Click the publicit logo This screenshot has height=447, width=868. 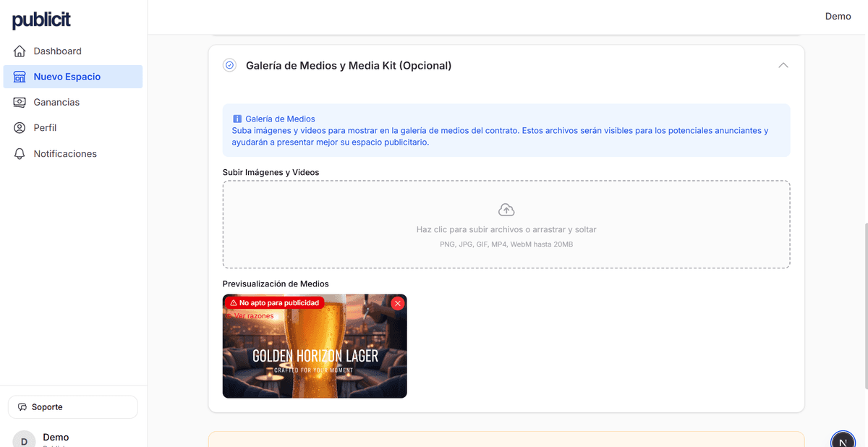pos(41,20)
